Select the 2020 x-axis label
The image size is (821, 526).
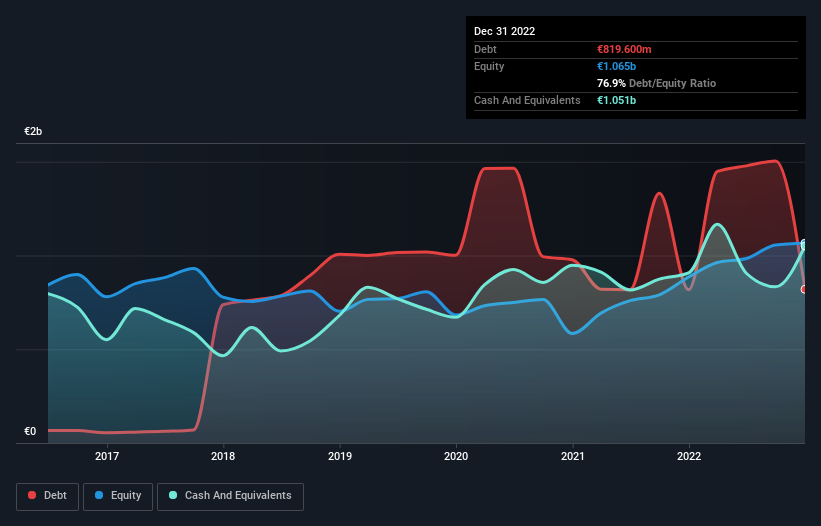pyautogui.click(x=456, y=456)
